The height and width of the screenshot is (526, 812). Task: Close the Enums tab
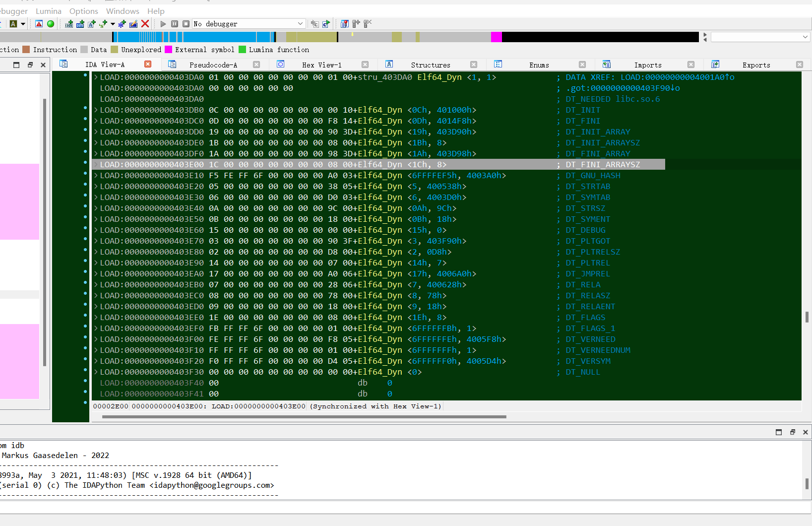coord(582,65)
